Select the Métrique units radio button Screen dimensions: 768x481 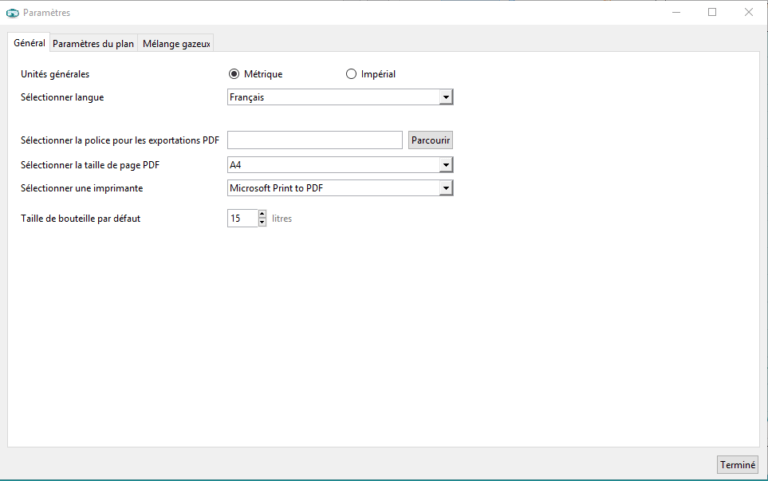(235, 74)
